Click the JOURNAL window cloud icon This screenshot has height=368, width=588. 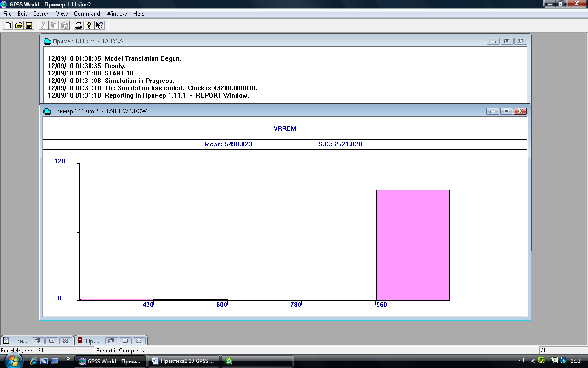coord(47,41)
